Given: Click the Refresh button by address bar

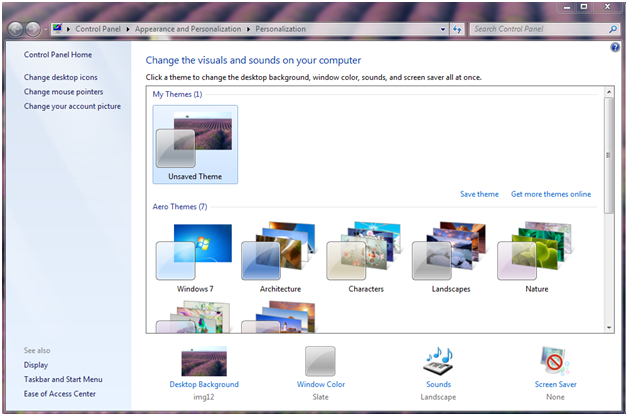Looking at the screenshot, I should tap(457, 29).
